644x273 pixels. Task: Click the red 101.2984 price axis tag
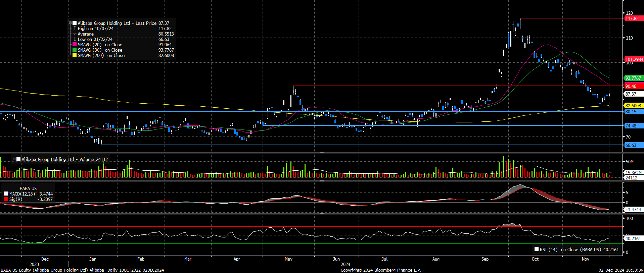click(634, 59)
